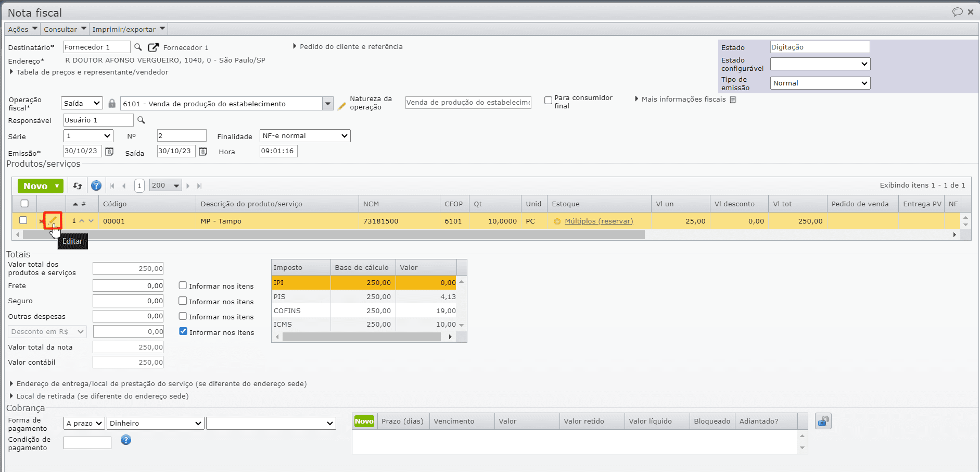
Task: Click the padlock icon next to Saída
Action: [x=112, y=104]
